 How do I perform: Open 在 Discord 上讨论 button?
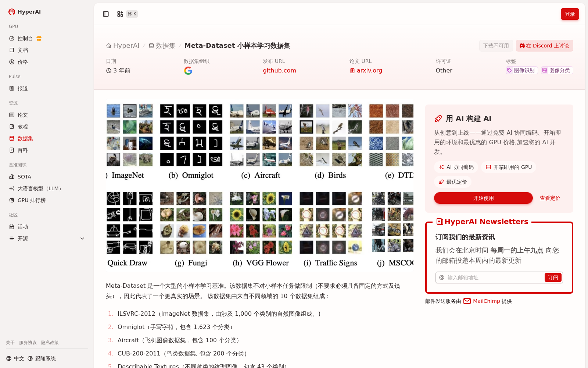(544, 46)
